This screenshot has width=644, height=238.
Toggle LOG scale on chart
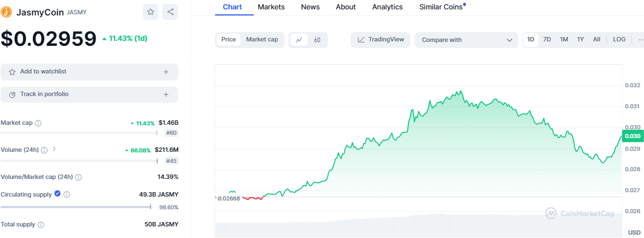click(619, 39)
